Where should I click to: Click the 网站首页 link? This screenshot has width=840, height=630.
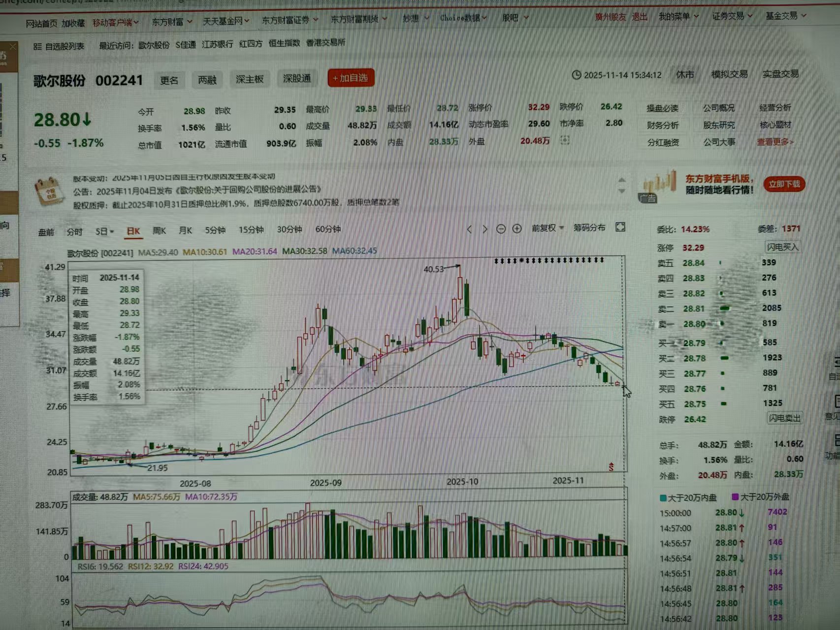[x=41, y=24]
